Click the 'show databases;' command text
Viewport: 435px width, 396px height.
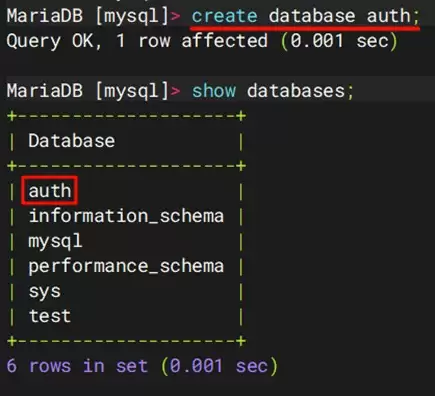point(272,91)
